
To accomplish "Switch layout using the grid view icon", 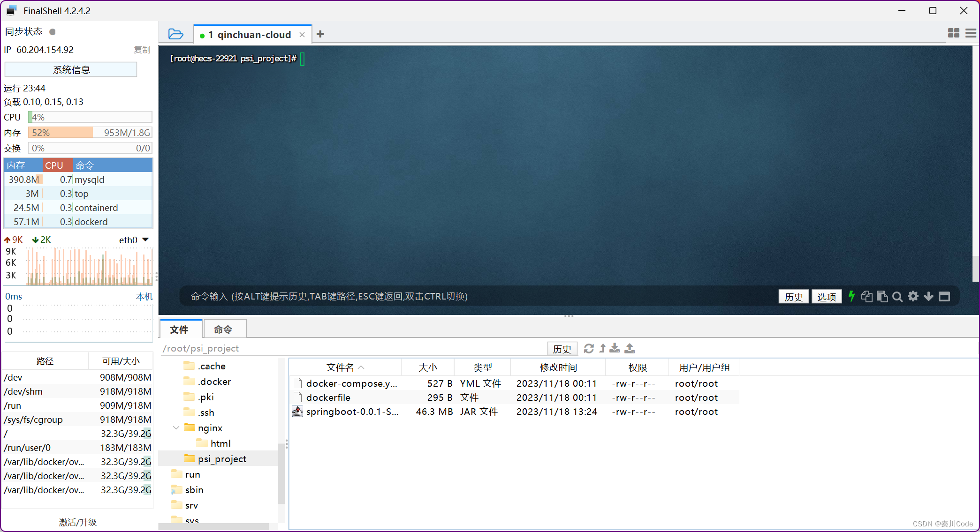I will click(953, 33).
